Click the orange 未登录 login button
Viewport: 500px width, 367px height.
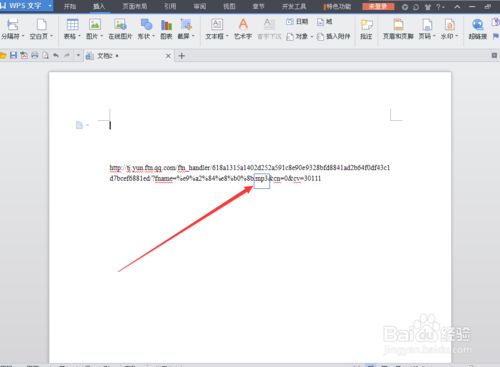[x=378, y=7]
